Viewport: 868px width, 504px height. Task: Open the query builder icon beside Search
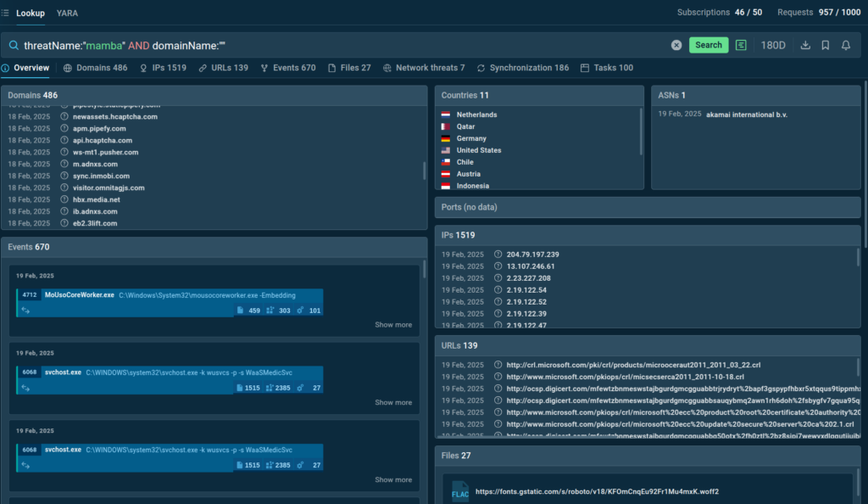tap(742, 45)
